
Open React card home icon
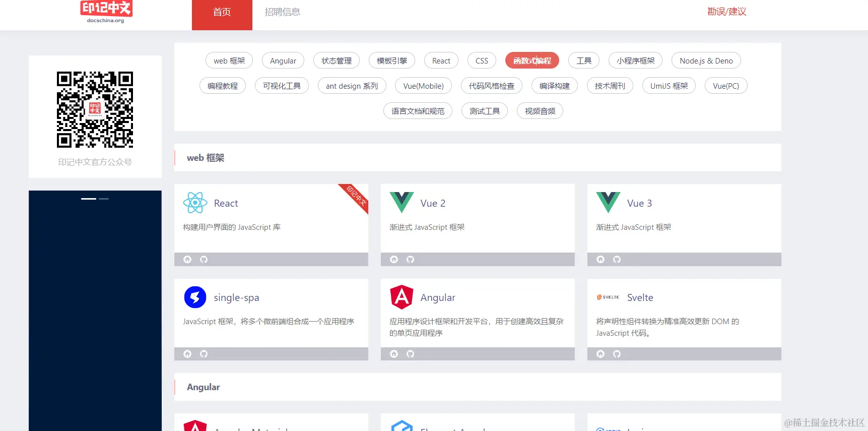pos(187,260)
